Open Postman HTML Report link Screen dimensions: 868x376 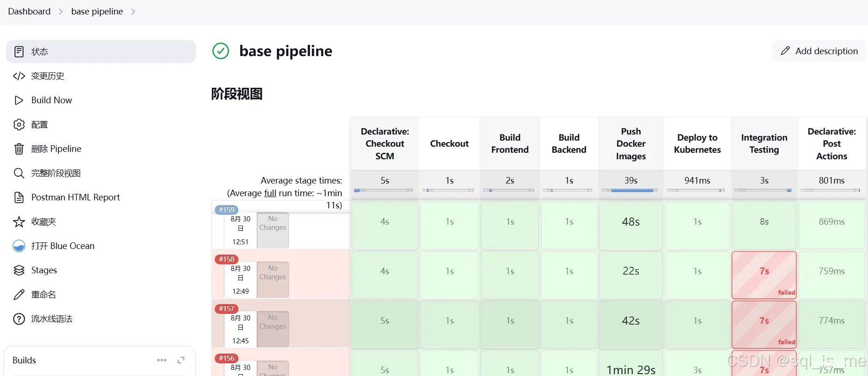pos(101,197)
